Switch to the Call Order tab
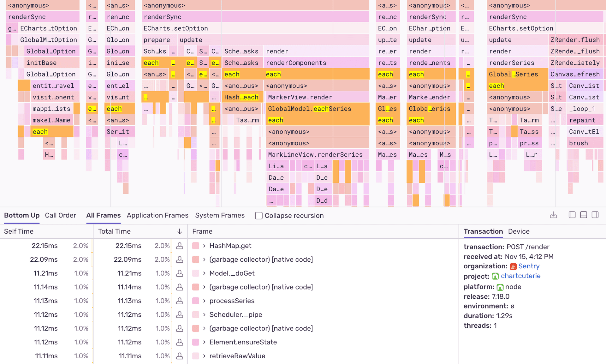606x364 pixels. (x=60, y=215)
